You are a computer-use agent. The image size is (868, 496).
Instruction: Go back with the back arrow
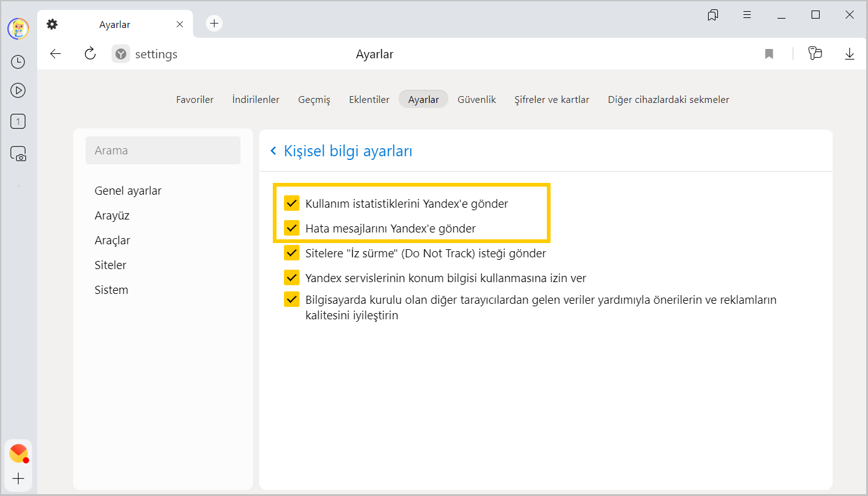tap(56, 54)
